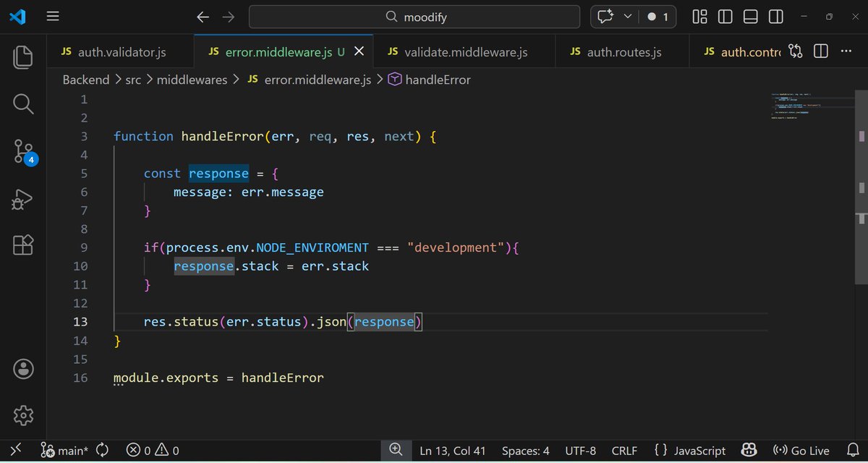868x463 pixels.
Task: Click Ln 13, Col 41 status item
Action: (x=454, y=451)
